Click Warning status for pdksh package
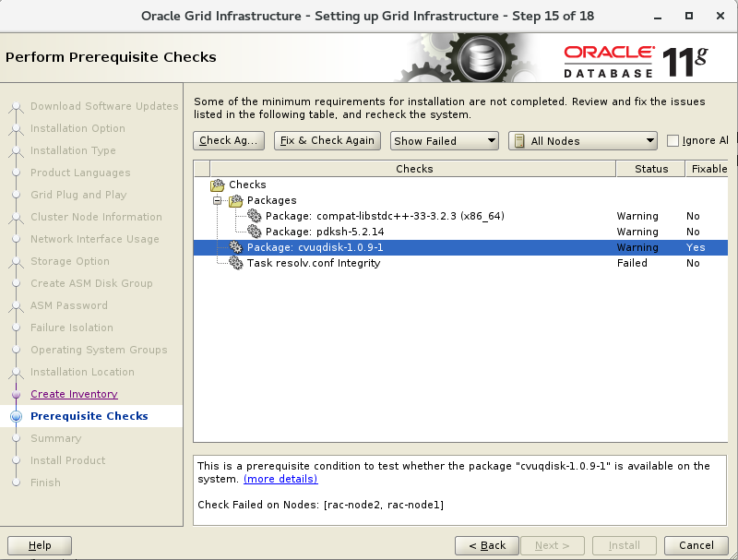 tap(637, 232)
